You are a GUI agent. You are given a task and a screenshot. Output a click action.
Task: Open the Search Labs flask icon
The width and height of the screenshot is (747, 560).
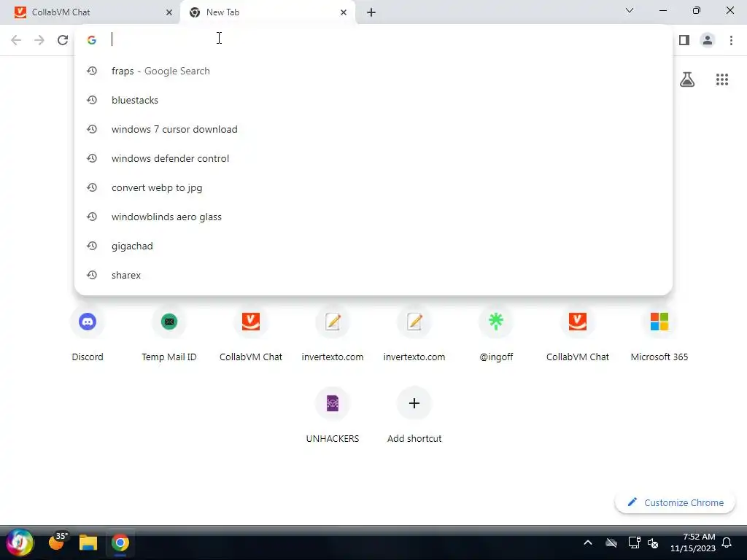(x=687, y=79)
